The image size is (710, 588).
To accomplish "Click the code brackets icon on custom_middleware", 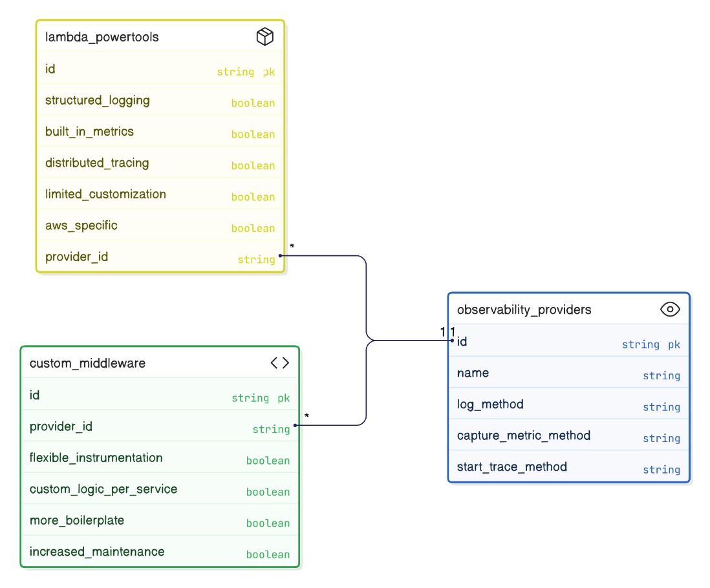I will (280, 362).
